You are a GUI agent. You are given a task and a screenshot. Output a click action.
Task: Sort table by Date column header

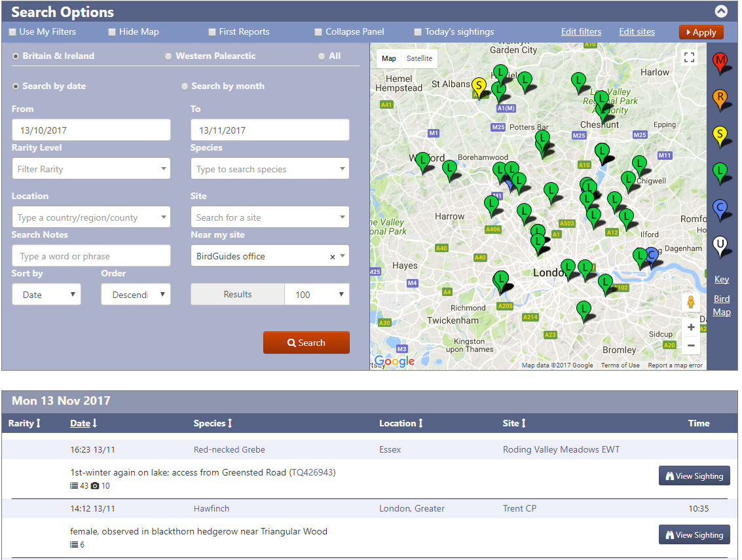click(x=83, y=423)
